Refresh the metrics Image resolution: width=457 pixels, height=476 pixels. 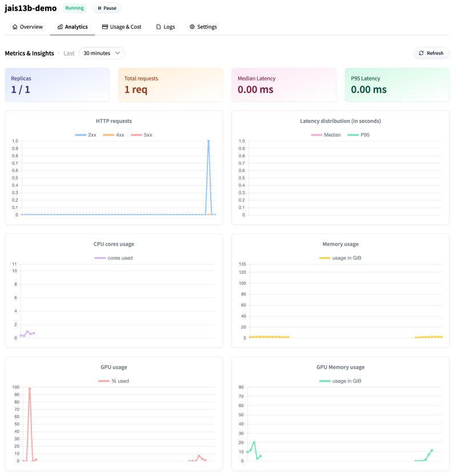click(x=432, y=54)
